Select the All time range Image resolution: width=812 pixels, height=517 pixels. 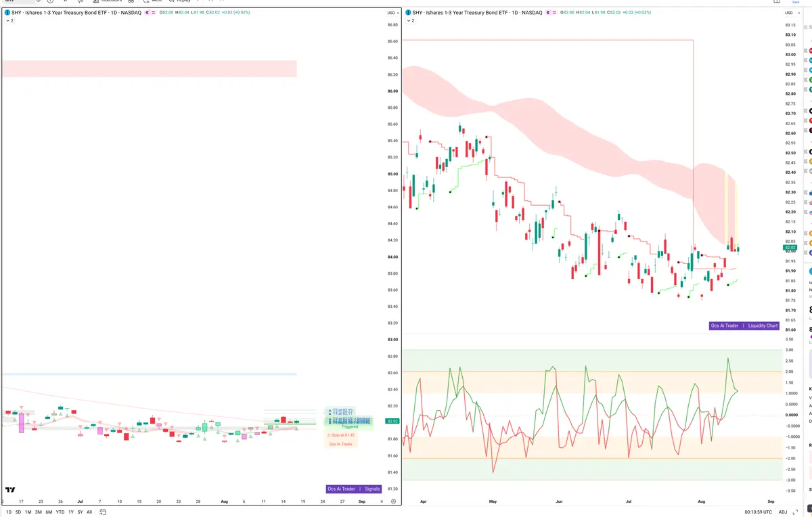tap(89, 512)
